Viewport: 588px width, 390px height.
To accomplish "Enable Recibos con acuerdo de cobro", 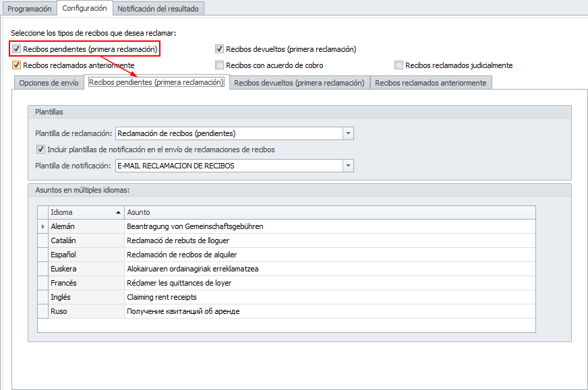I will 219,65.
